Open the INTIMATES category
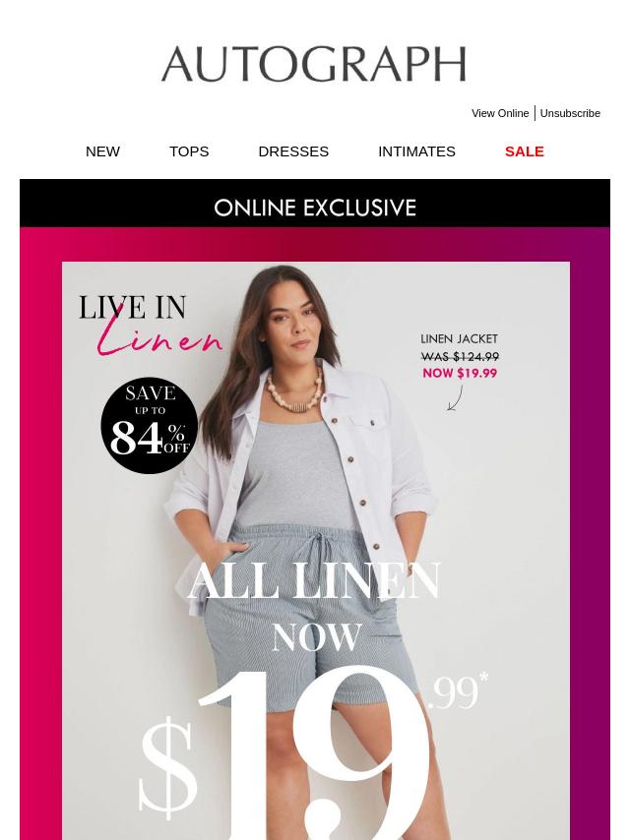The image size is (630, 840). [416, 151]
